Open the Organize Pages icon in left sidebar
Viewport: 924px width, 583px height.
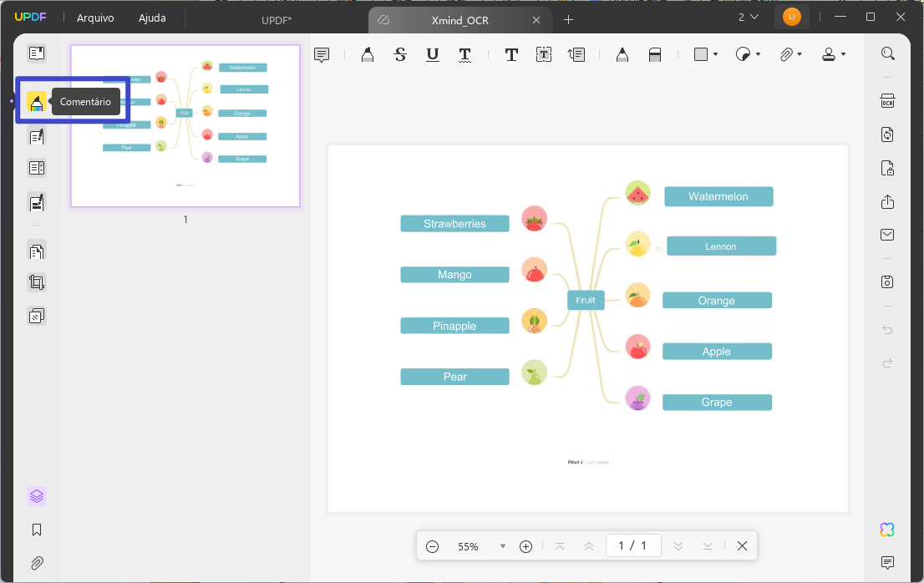tap(37, 168)
